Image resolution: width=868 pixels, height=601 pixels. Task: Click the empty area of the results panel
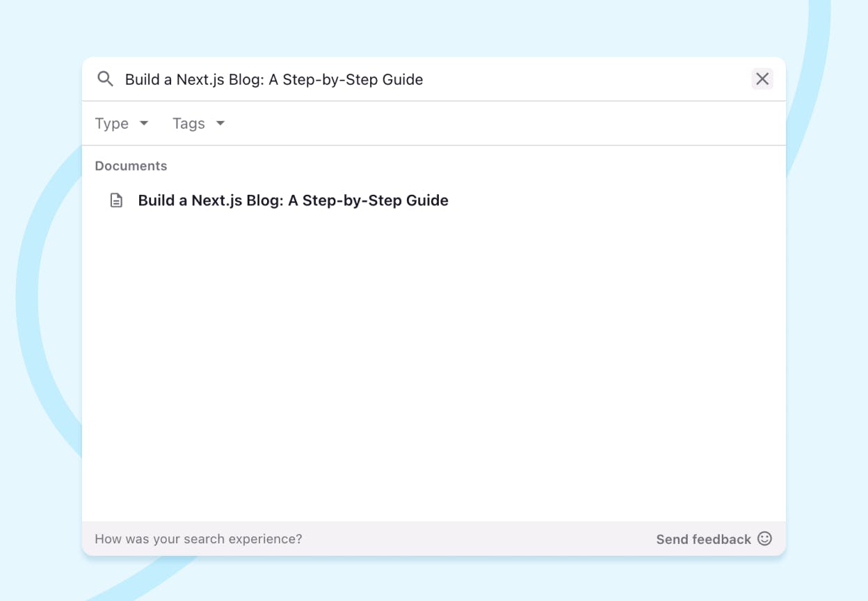pos(434,362)
